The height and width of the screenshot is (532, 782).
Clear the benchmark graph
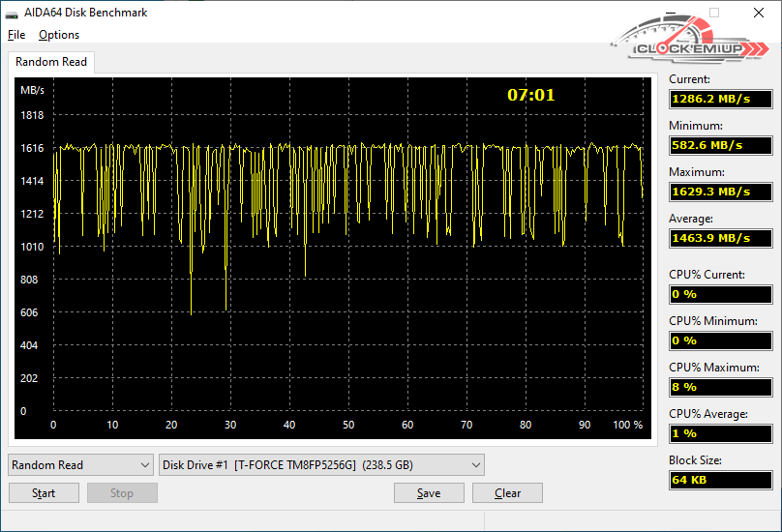pos(507,493)
